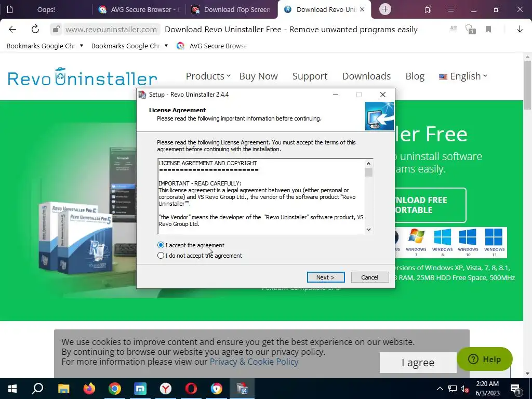Open the Downloads page
This screenshot has height=399, width=532.
[x=366, y=76]
